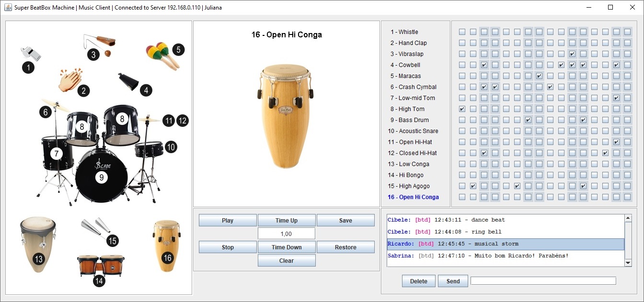Clear the beat pattern with Clear button

coord(287,260)
